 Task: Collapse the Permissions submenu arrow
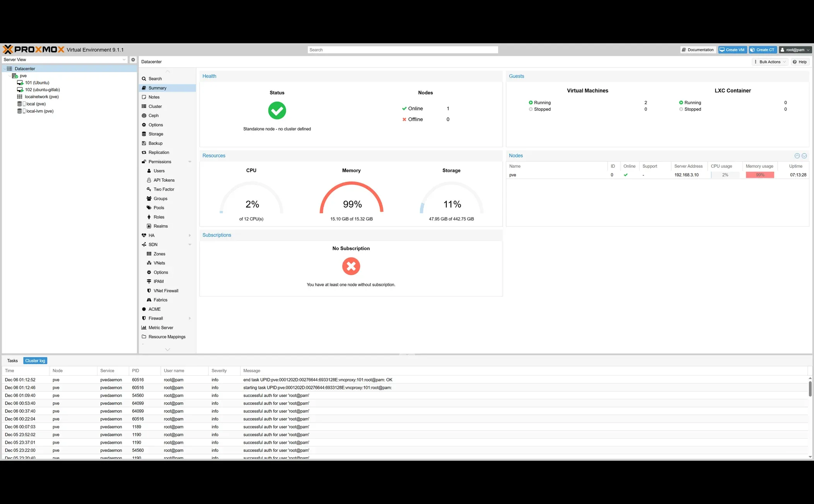tap(190, 162)
